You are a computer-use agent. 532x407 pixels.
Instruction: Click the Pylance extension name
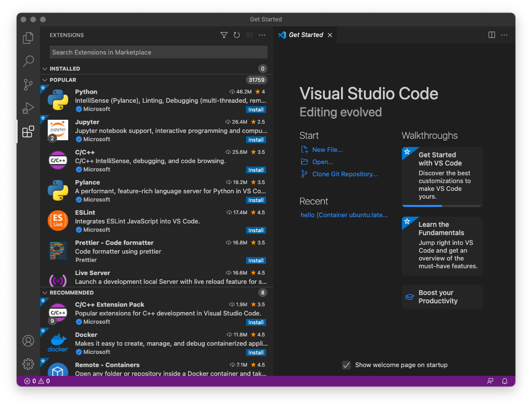point(87,182)
